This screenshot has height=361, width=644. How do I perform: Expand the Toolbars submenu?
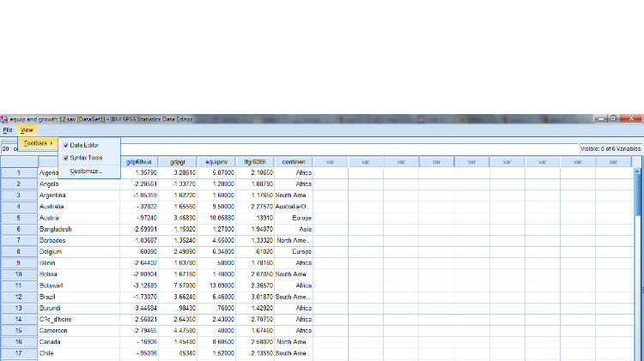pos(39,142)
